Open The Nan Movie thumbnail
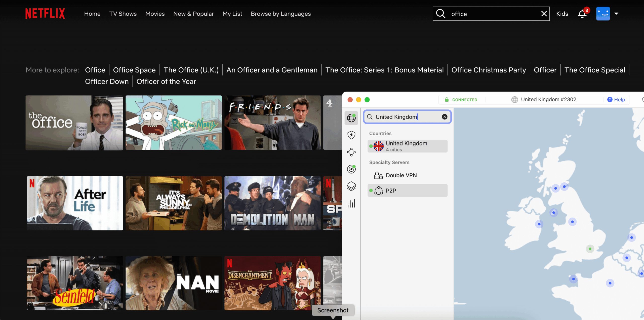 click(174, 283)
